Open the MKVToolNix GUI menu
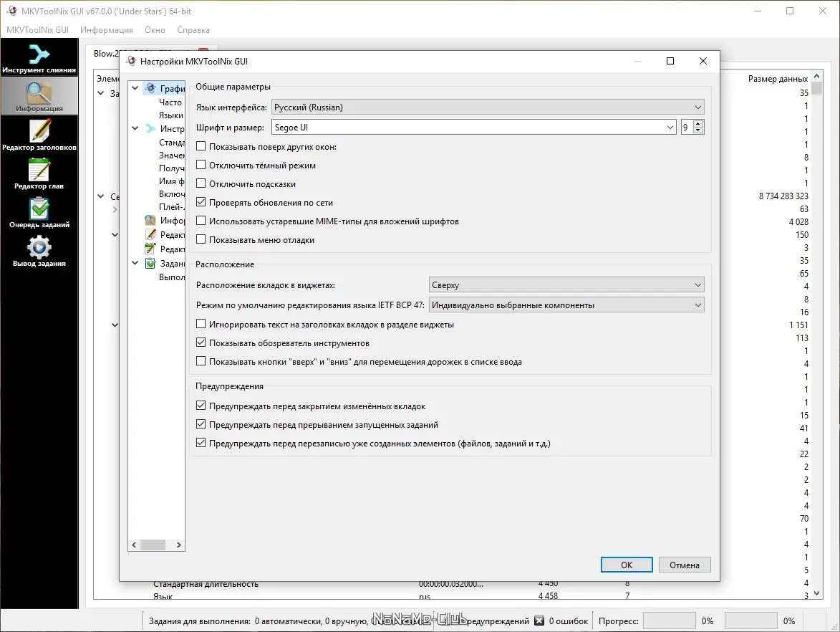The image size is (840, 632). [x=37, y=30]
